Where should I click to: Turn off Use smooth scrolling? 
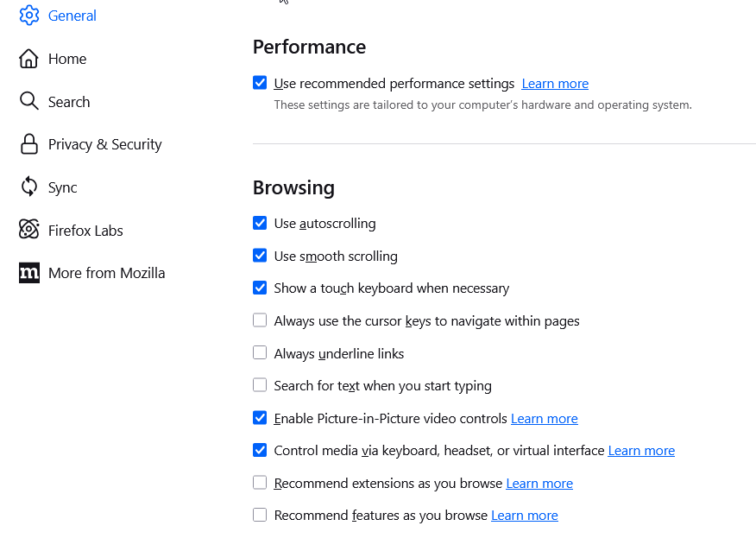[x=260, y=256]
